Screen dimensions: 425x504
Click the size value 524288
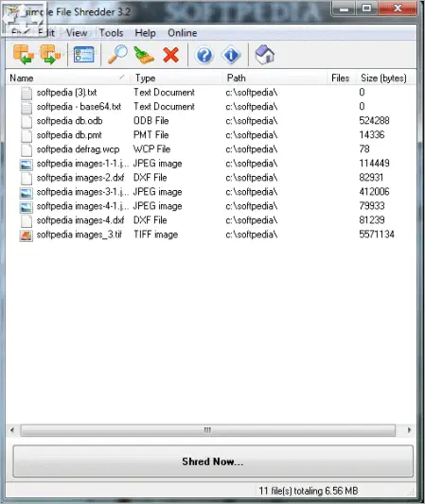pos(374,120)
